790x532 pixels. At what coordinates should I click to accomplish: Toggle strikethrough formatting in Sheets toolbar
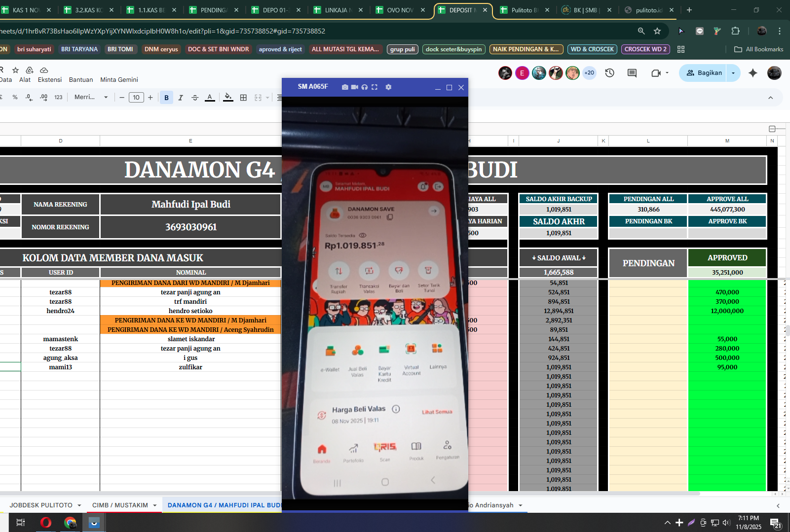(195, 98)
